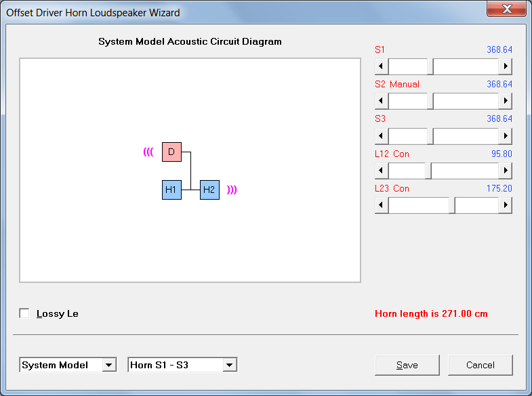Click the L12 Con label
Screen dimensions: 532x396
[392, 154]
